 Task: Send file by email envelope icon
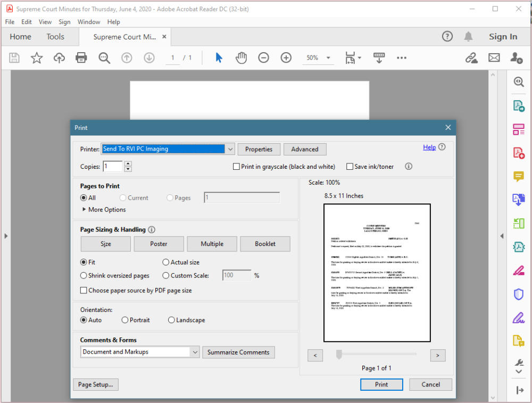pyautogui.click(x=494, y=57)
